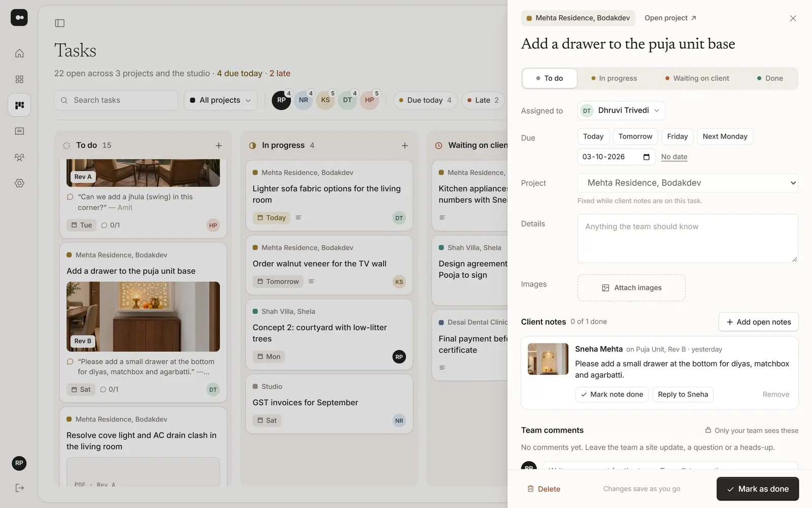Viewport: 812px width, 508px height.
Task: Open the puja unit Rev B thumbnail
Action: click(x=548, y=359)
